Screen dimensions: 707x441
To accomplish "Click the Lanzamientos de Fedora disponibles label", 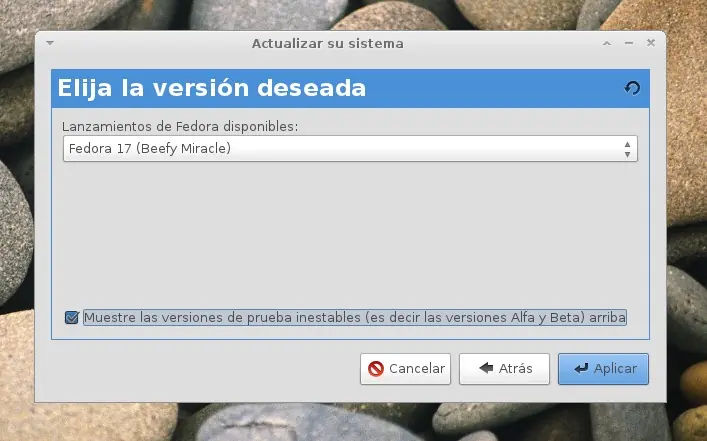I will pyautogui.click(x=180, y=127).
